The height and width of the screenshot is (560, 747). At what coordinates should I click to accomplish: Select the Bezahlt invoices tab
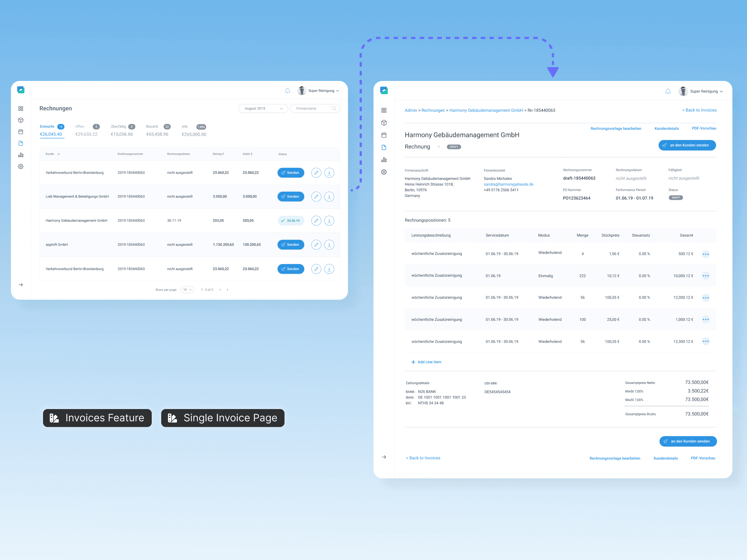click(152, 127)
